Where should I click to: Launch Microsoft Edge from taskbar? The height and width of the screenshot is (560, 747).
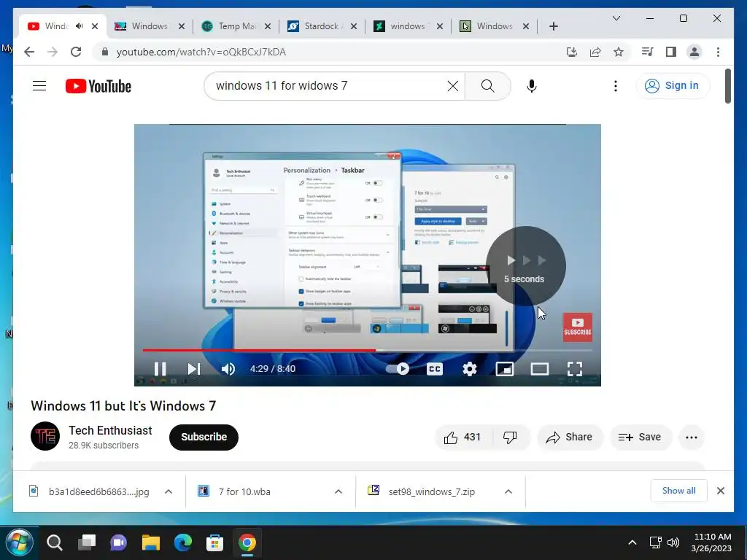click(x=182, y=542)
